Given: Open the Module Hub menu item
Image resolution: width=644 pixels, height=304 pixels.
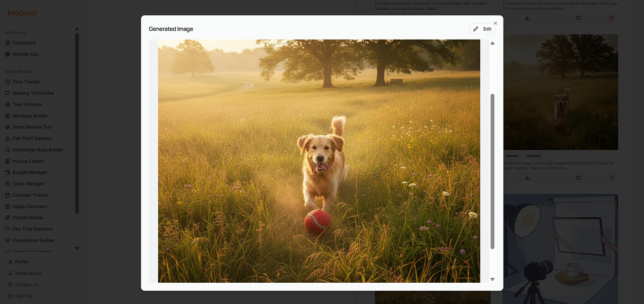Looking at the screenshot, I should click(25, 54).
